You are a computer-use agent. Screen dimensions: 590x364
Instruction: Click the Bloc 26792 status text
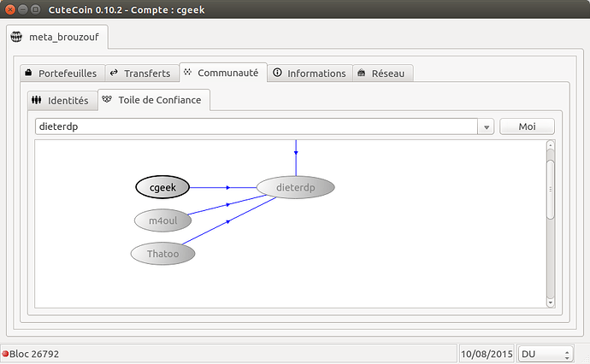click(x=34, y=354)
